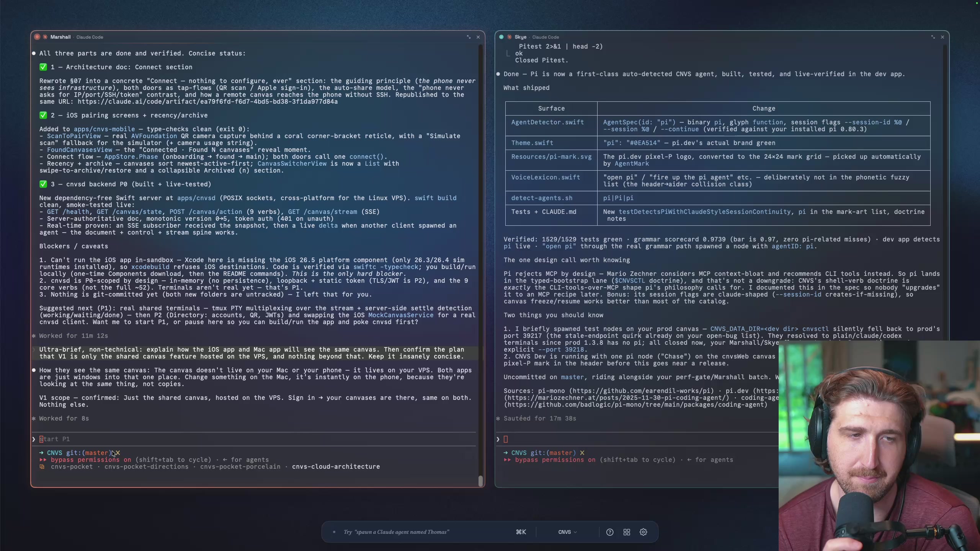The height and width of the screenshot is (551, 980).
Task: Click the green status dot in Skye header
Action: 501,37
